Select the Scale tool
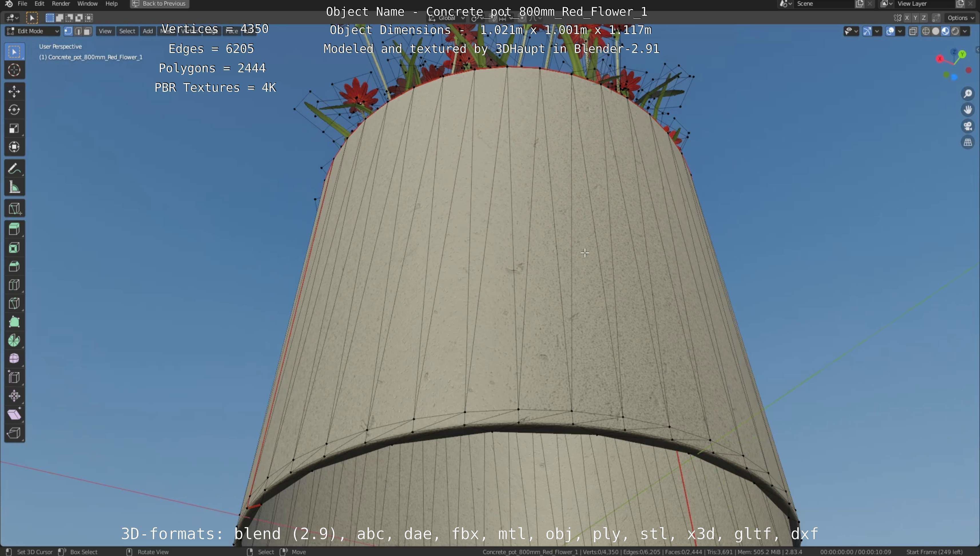980x556 pixels. tap(15, 128)
